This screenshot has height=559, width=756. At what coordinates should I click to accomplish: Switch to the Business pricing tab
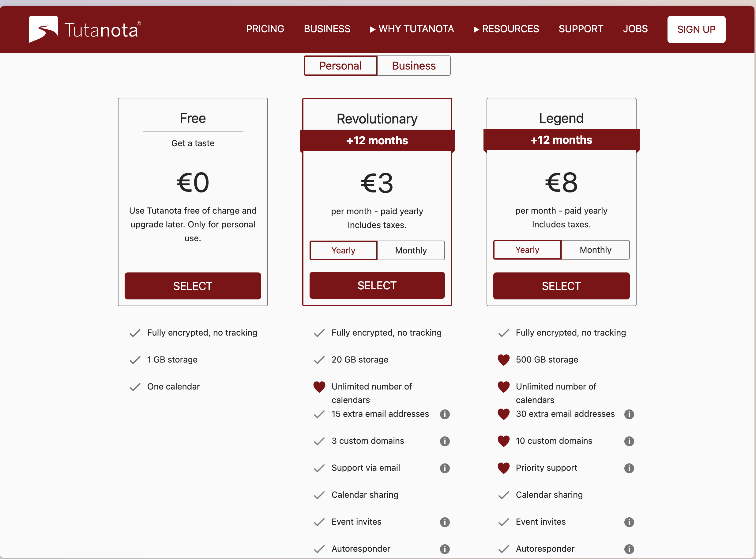pyautogui.click(x=413, y=66)
